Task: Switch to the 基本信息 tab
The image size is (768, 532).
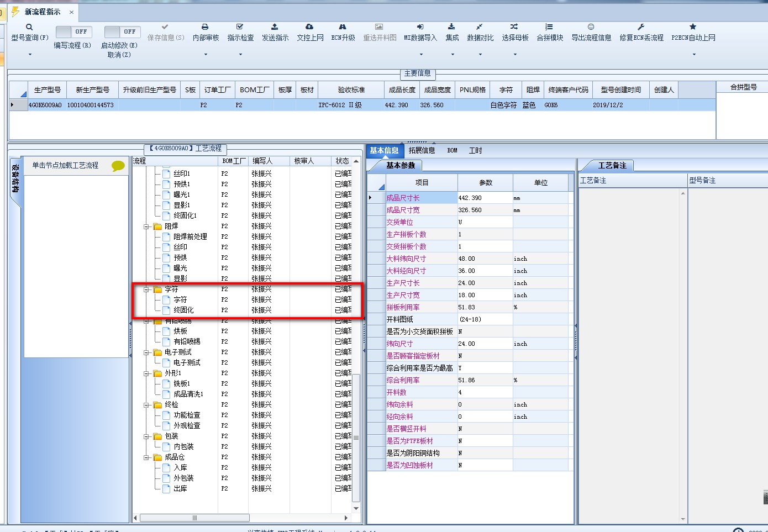Action: coord(384,150)
